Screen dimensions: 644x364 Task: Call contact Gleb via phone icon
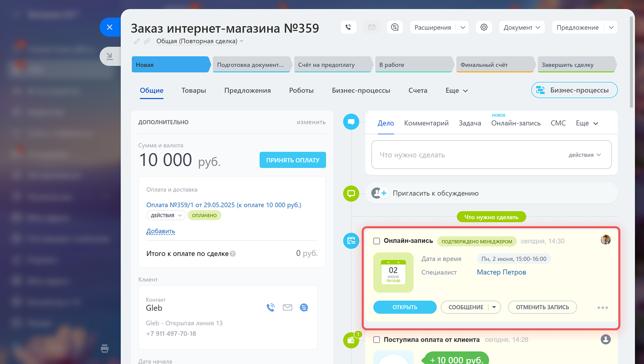[270, 307]
